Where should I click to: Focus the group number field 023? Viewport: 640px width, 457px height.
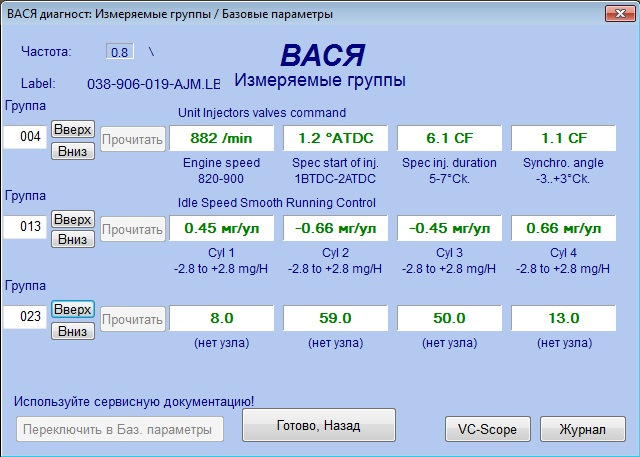(x=26, y=317)
